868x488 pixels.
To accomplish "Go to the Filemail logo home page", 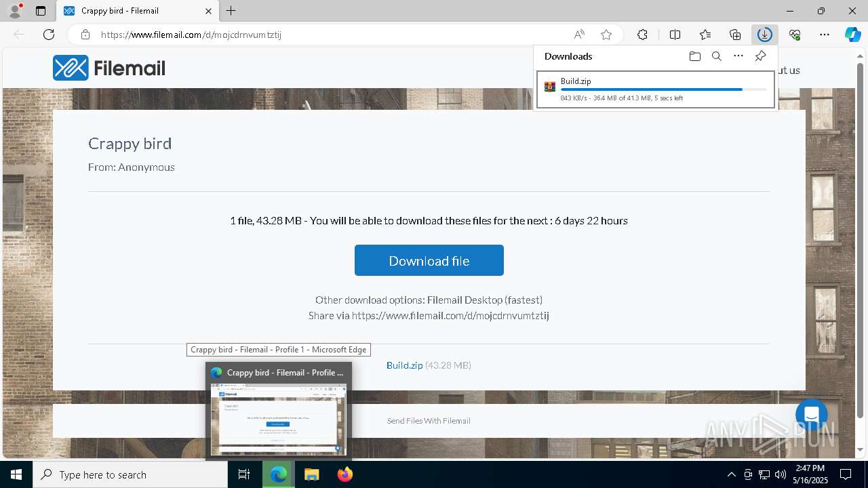I will pos(109,68).
